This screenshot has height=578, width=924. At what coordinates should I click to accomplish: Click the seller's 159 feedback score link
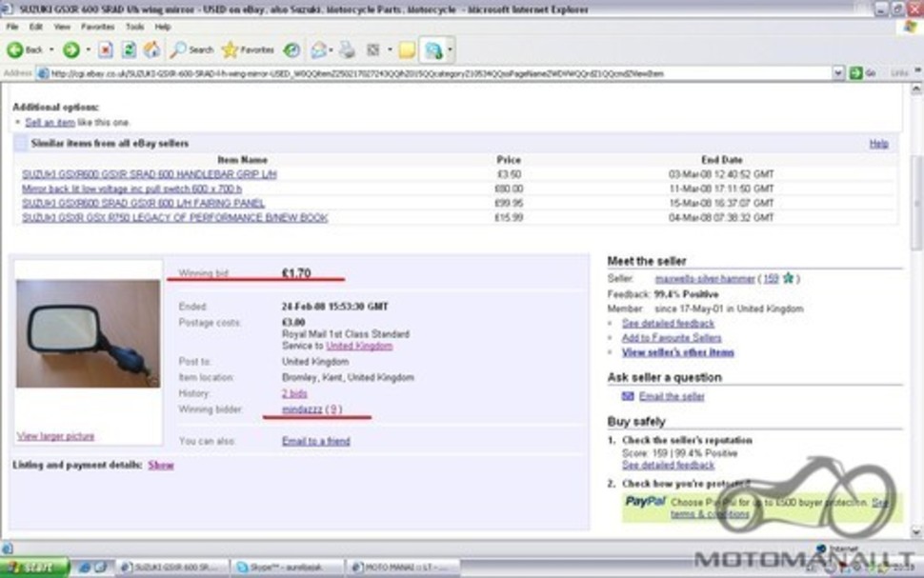coord(771,279)
